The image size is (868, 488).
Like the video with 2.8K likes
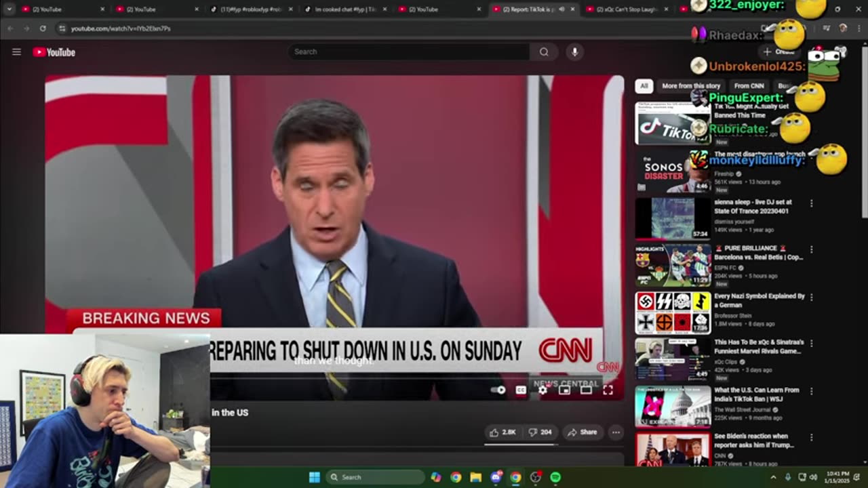coord(503,432)
